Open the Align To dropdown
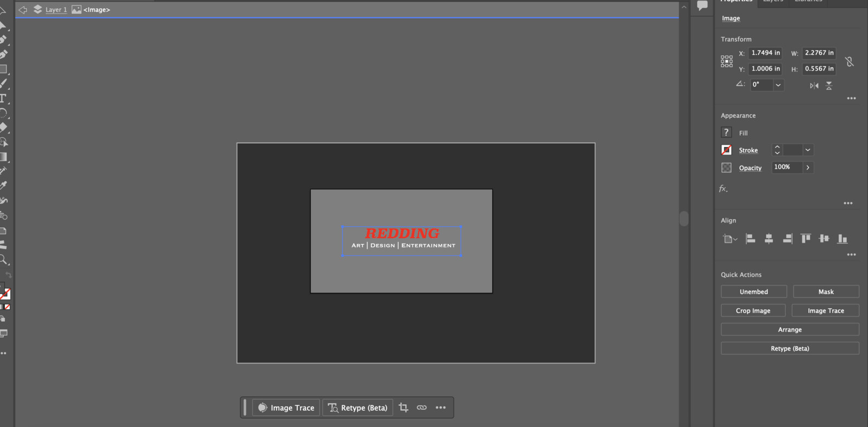This screenshot has height=427, width=868. 730,239
